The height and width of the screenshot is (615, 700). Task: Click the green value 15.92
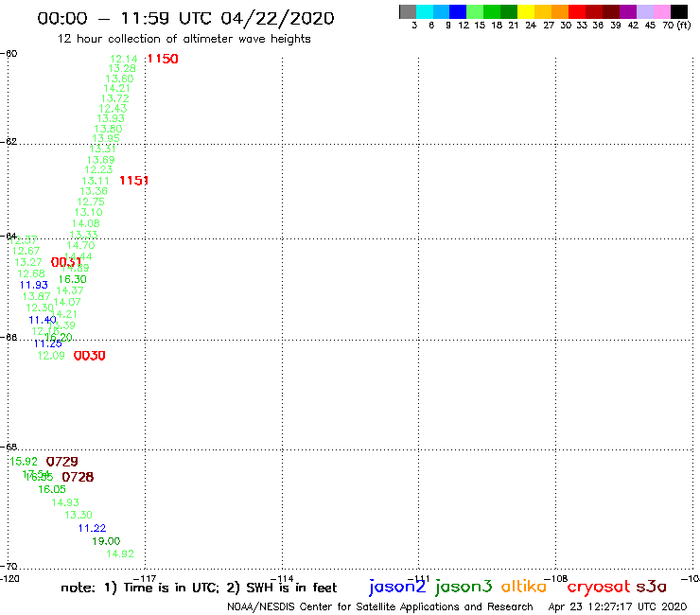(24, 462)
